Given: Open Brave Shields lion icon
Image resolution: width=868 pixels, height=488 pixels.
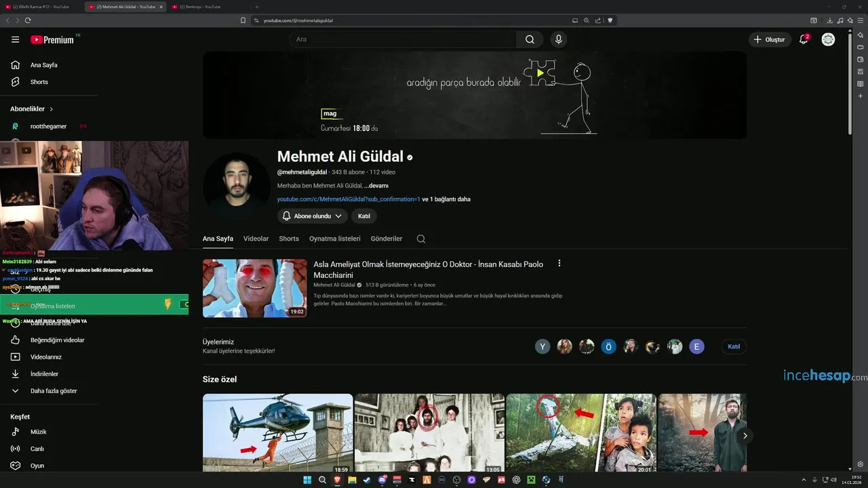Looking at the screenshot, I should [610, 20].
